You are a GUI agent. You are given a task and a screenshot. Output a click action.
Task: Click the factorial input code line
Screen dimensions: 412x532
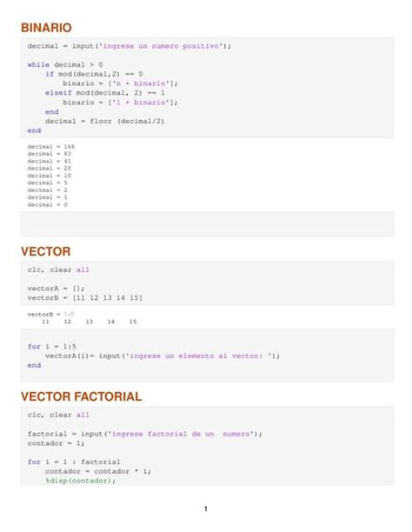click(x=145, y=434)
